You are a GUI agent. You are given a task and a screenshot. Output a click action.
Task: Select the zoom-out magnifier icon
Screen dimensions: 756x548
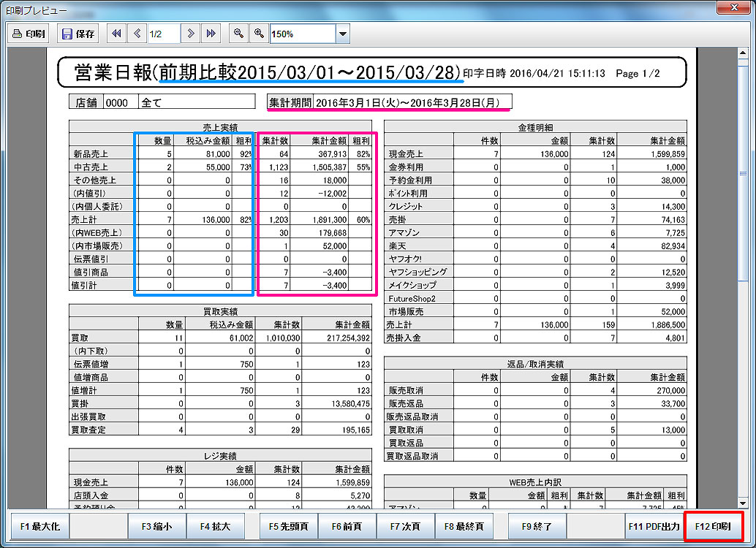coord(238,33)
